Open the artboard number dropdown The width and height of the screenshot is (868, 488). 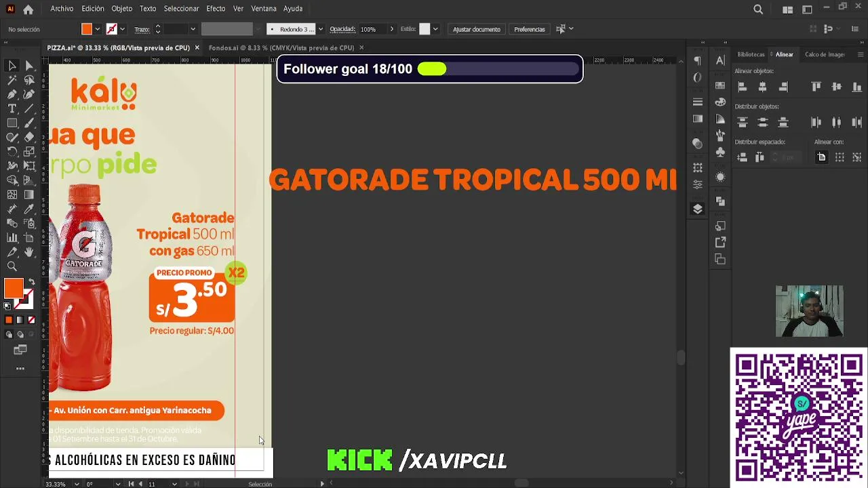(174, 484)
